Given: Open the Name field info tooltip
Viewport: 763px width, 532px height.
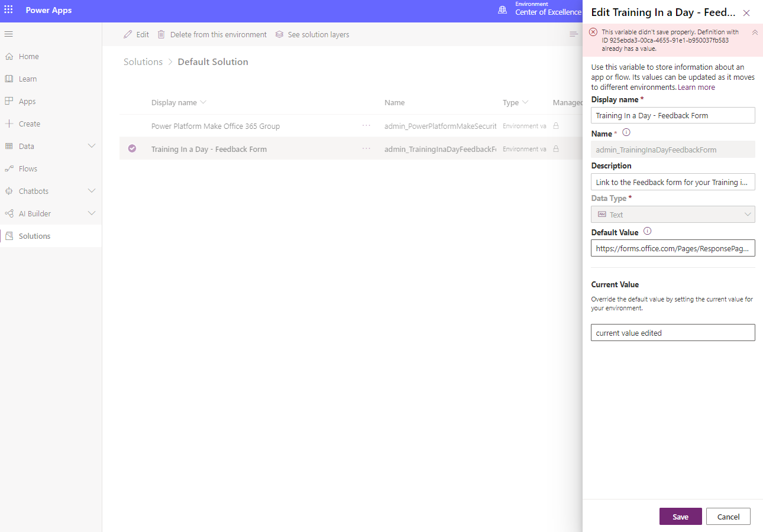Looking at the screenshot, I should 626,132.
